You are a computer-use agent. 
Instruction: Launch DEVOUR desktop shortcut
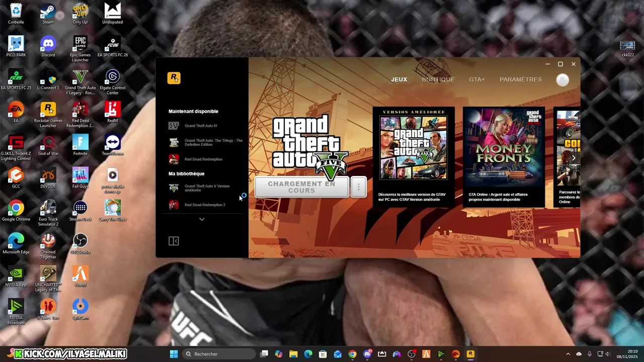(48, 177)
